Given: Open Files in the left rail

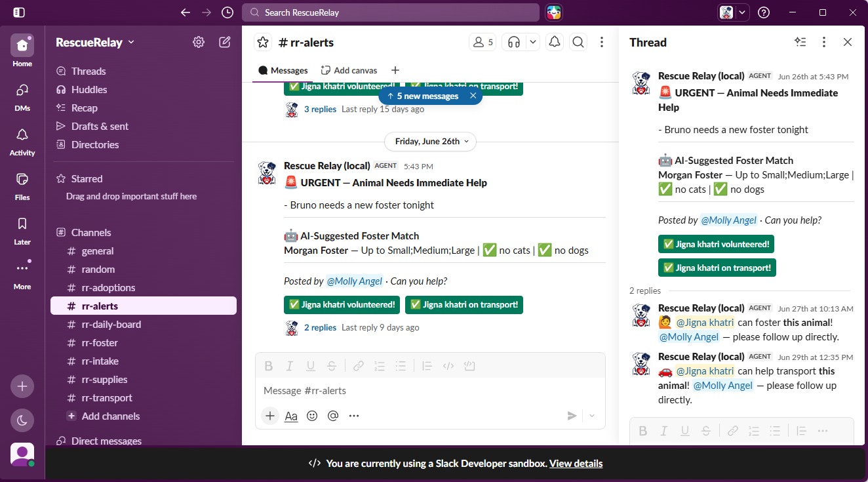Looking at the screenshot, I should point(22,185).
